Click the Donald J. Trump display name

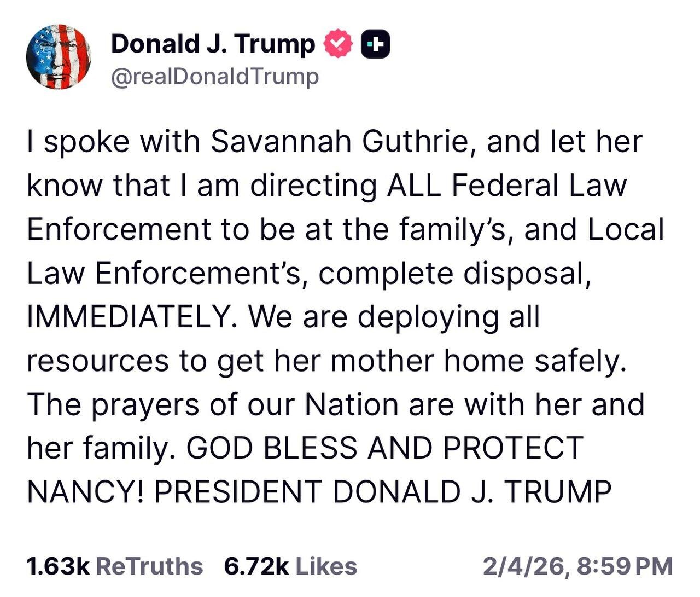(211, 43)
